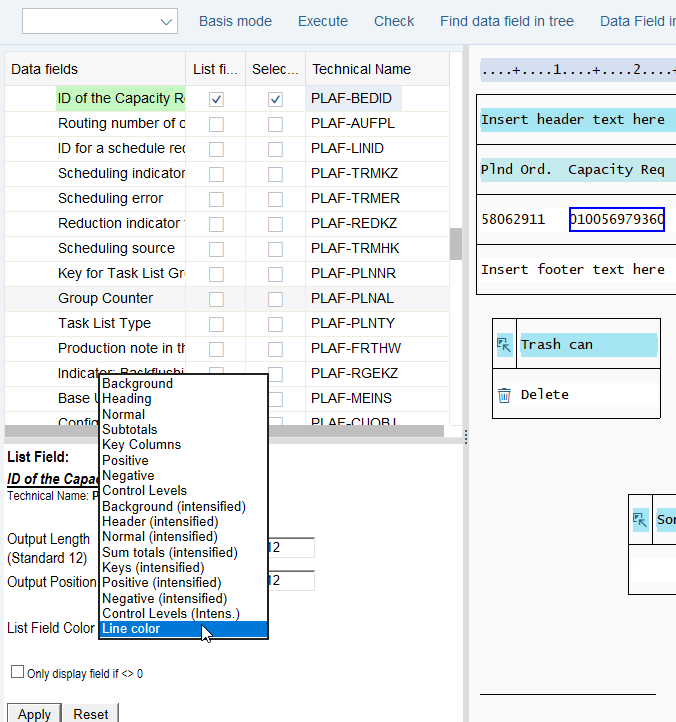This screenshot has height=722, width=676.
Task: Click the Trash can toolbox icon
Action: pos(504,345)
